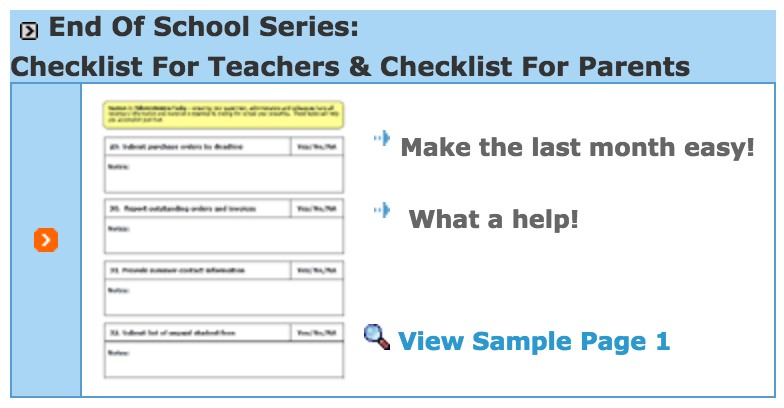Click the Notes area under the last checklist item

click(224, 359)
